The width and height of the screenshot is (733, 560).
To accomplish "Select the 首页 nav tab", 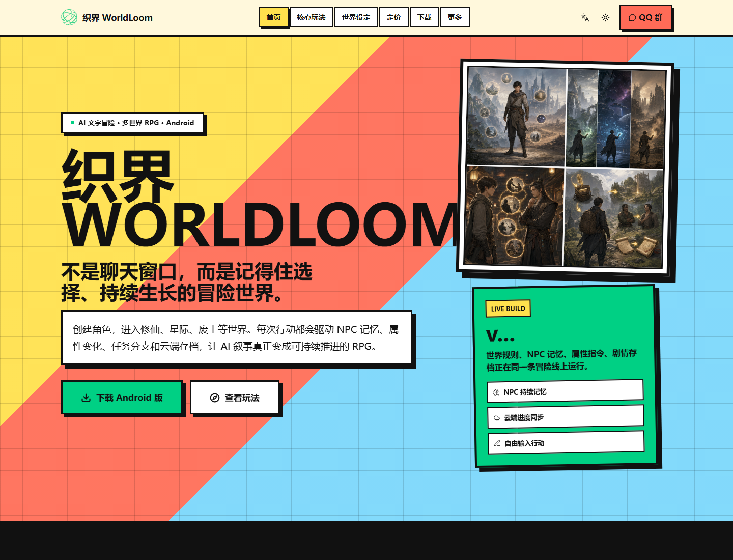I will point(274,17).
